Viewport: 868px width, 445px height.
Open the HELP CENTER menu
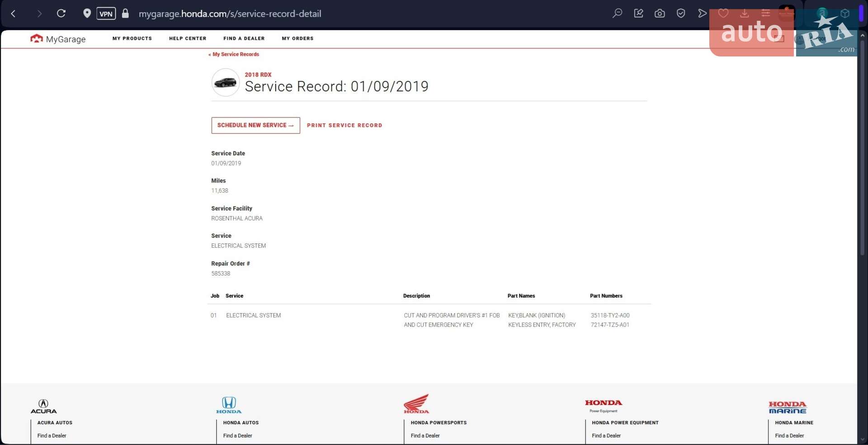click(x=188, y=38)
